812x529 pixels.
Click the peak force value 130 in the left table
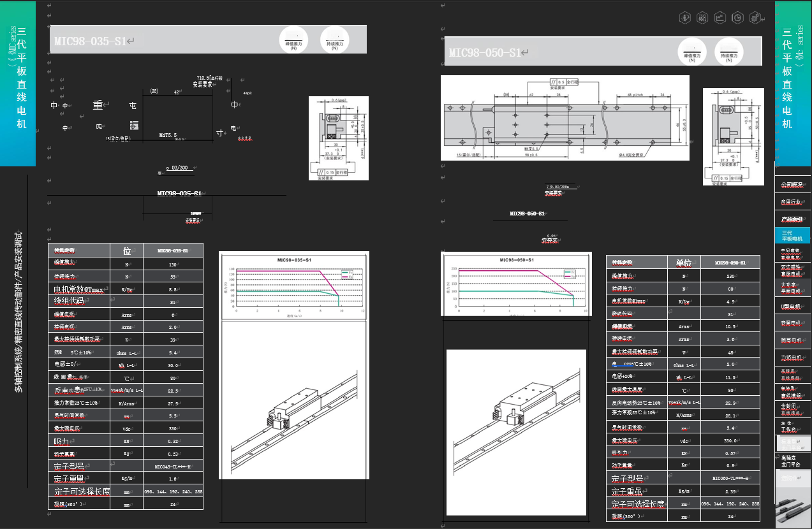point(173,264)
